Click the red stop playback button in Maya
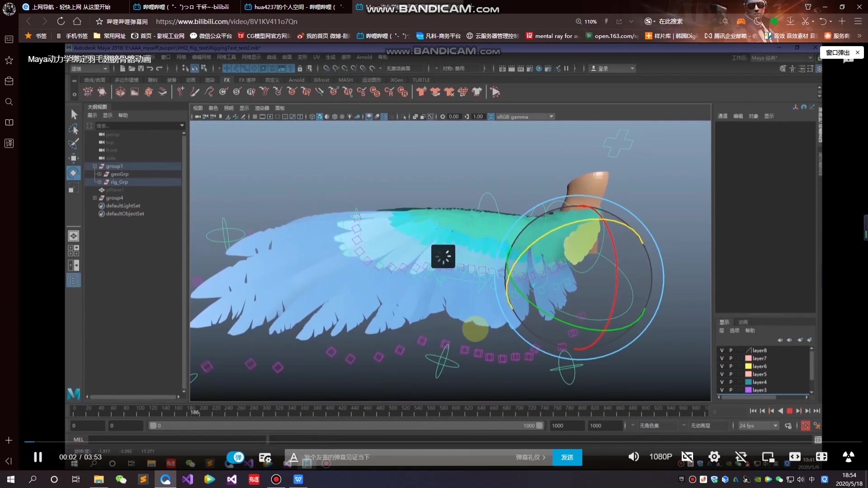The image size is (868, 488). 789,411
